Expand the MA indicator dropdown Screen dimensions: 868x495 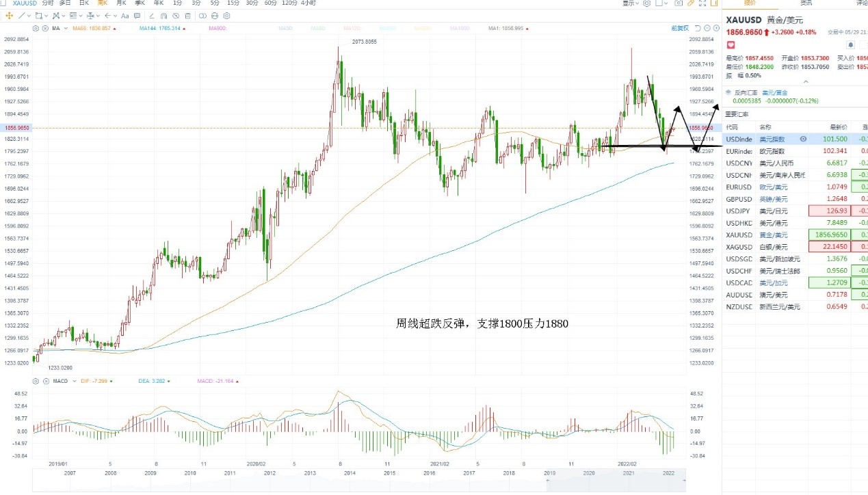coord(66,28)
